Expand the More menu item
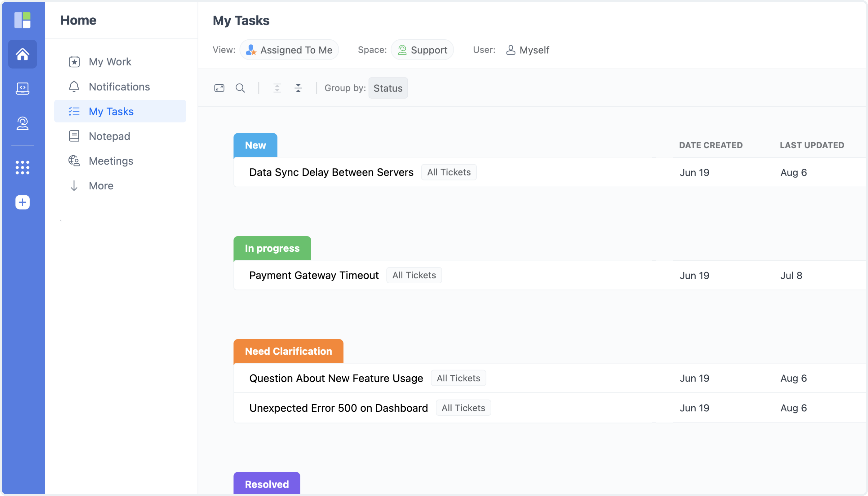The image size is (868, 496). (101, 186)
